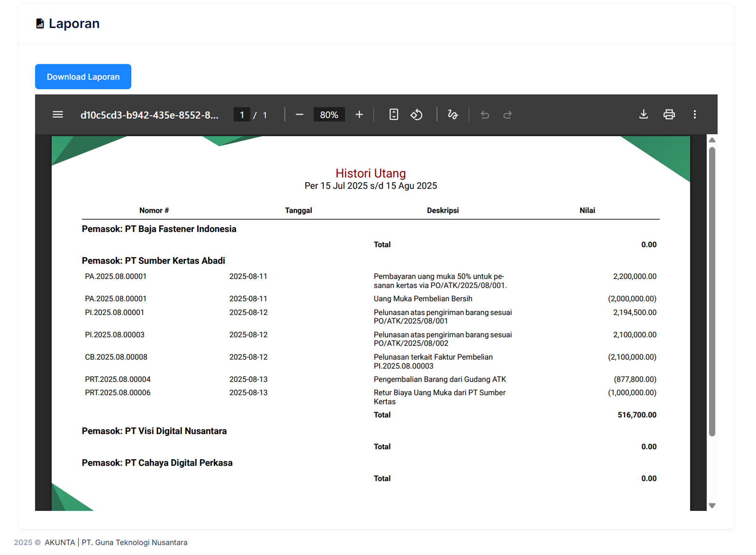Click the PDF filename d10c5cd3 title
The height and width of the screenshot is (555, 756).
point(149,115)
